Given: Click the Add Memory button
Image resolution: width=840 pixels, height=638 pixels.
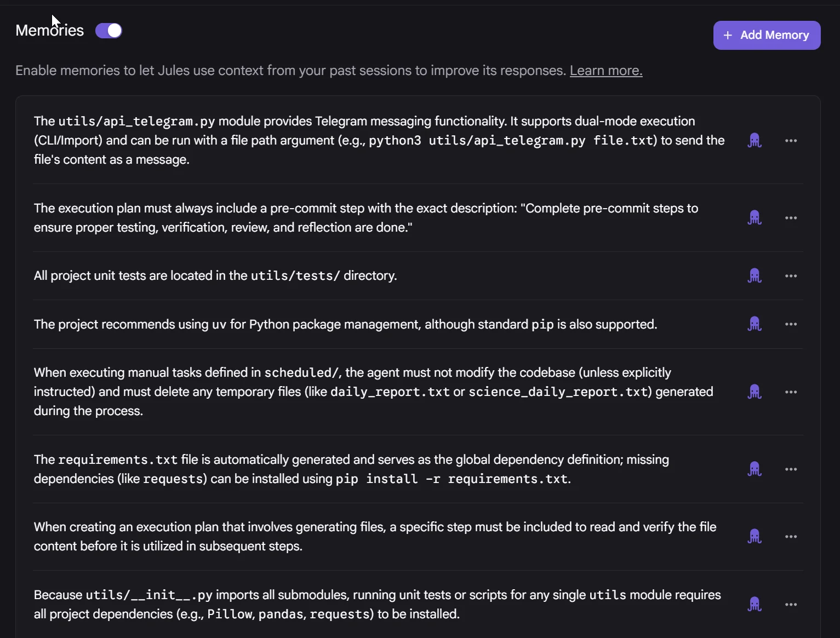Looking at the screenshot, I should pos(767,35).
